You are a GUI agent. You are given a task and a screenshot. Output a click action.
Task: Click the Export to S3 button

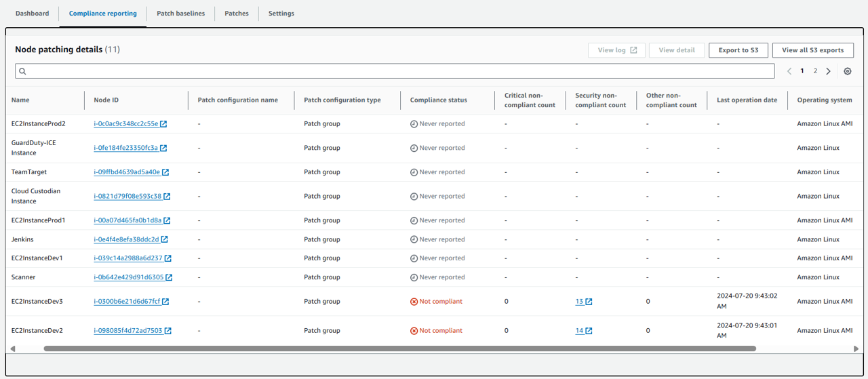[x=738, y=50]
